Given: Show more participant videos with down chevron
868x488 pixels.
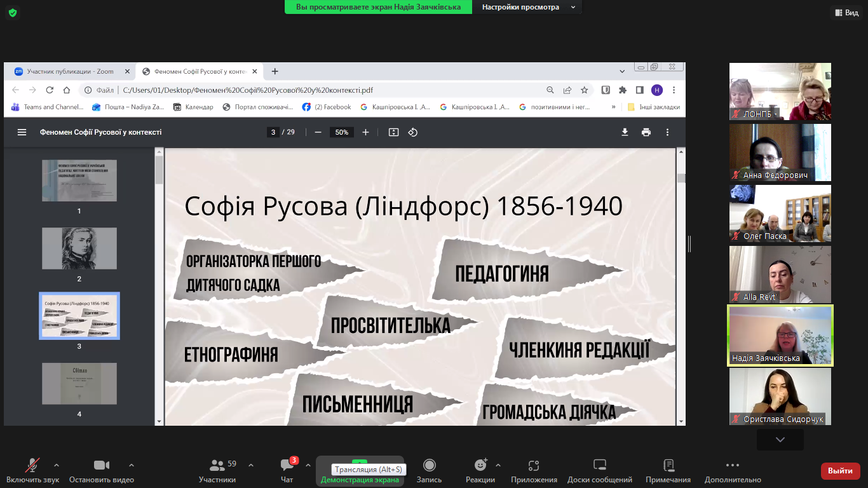Looking at the screenshot, I should pos(780,439).
